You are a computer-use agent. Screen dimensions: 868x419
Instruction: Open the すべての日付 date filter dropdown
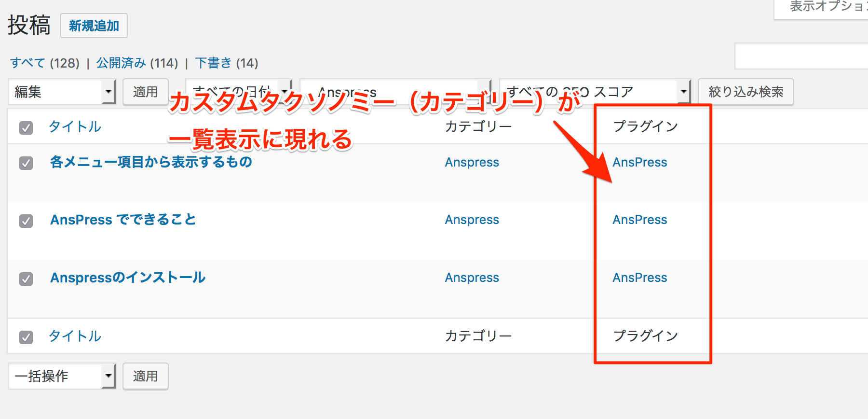click(239, 91)
